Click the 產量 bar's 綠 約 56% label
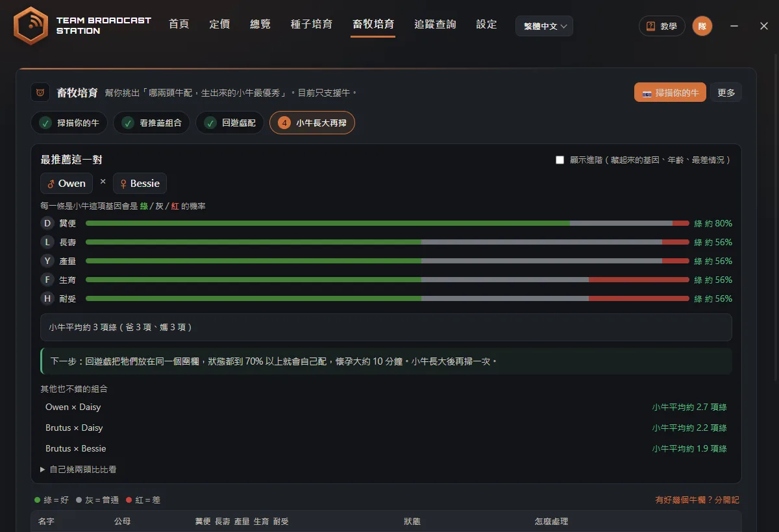The height and width of the screenshot is (532, 779). pos(713,261)
